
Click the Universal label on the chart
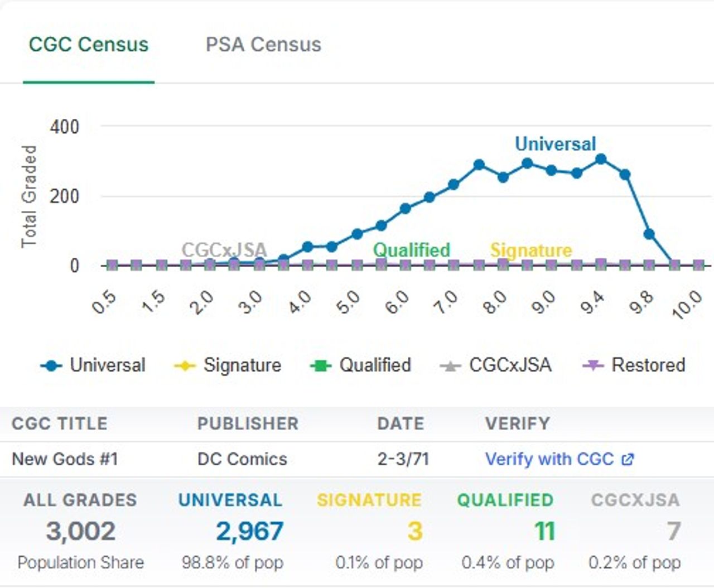(555, 144)
